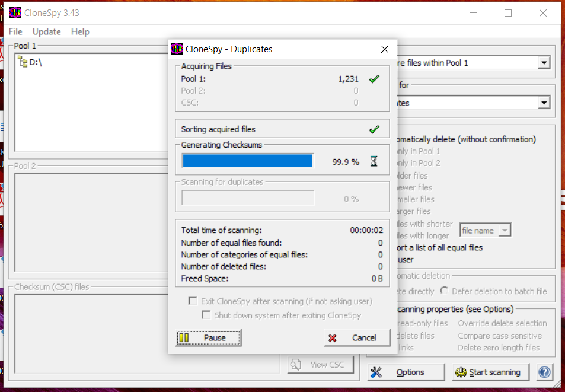
Task: Click the '0 %' duplicates scan percentage
Action: [x=352, y=199]
